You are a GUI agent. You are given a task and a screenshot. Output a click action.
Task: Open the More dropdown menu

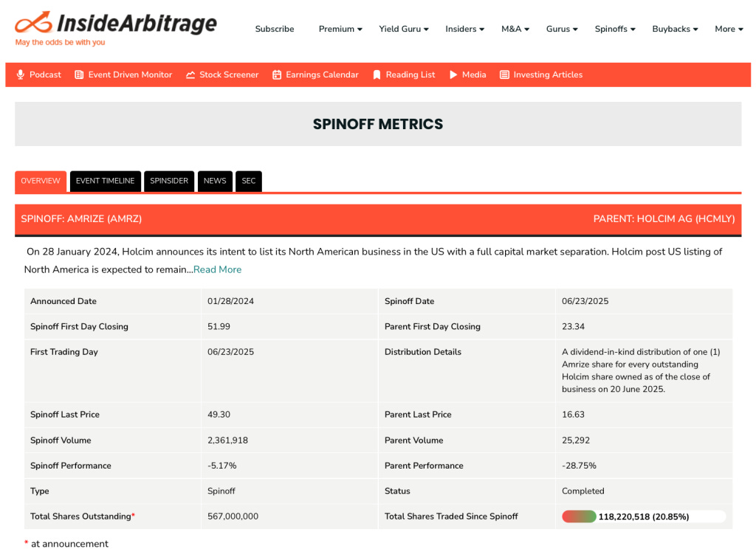[x=729, y=29]
